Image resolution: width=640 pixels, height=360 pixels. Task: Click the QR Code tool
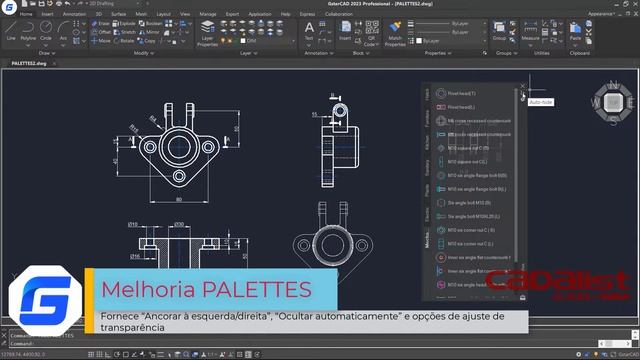click(371, 33)
